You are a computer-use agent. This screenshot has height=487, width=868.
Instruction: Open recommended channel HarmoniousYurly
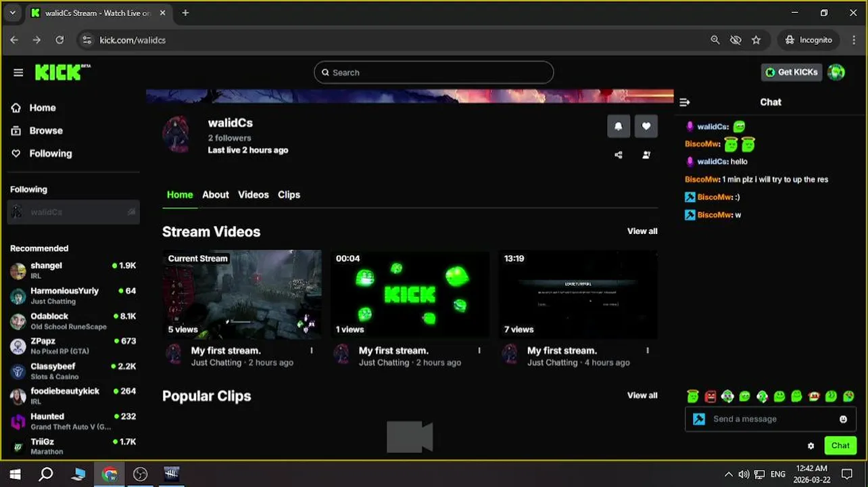(x=73, y=296)
